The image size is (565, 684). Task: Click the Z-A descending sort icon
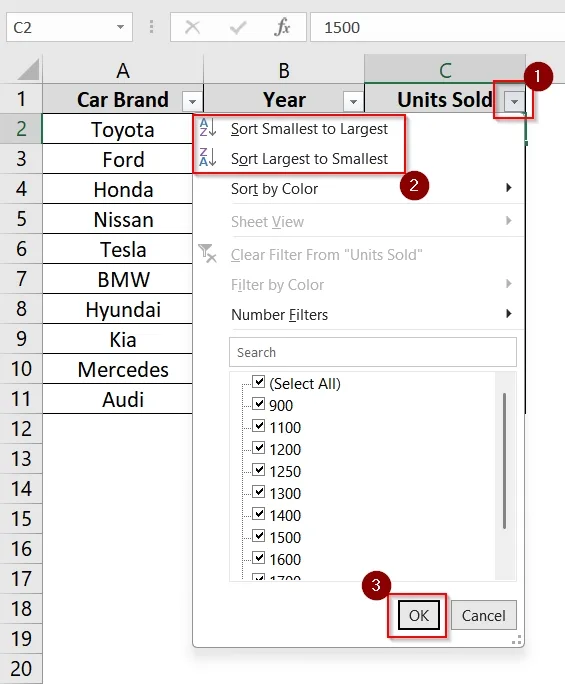click(x=207, y=157)
